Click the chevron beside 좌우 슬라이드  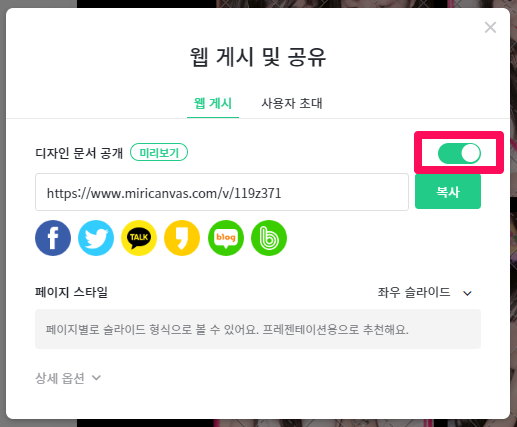(x=467, y=293)
